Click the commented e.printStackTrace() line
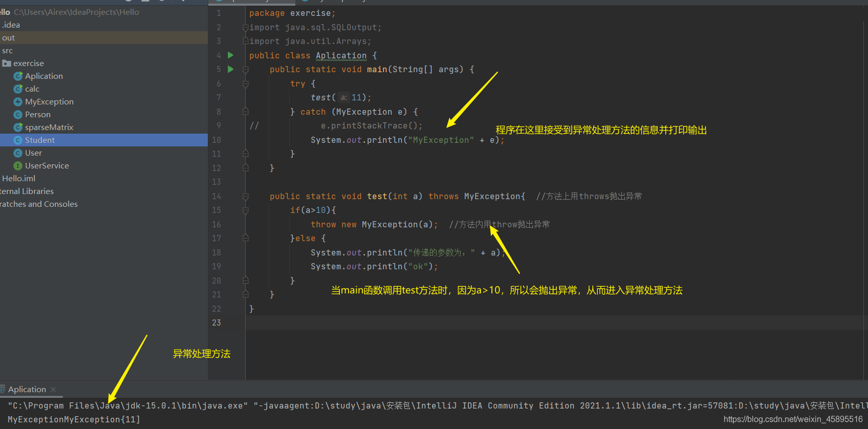The width and height of the screenshot is (868, 429). click(372, 125)
